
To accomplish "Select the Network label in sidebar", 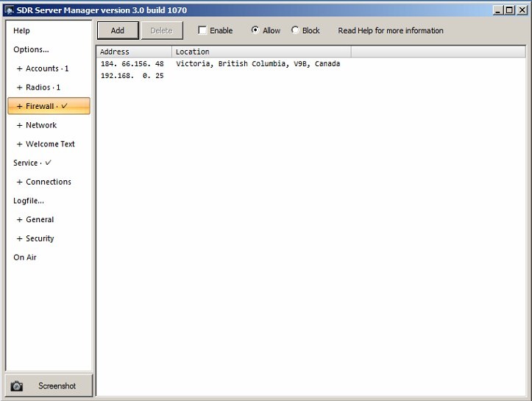I will click(x=41, y=125).
